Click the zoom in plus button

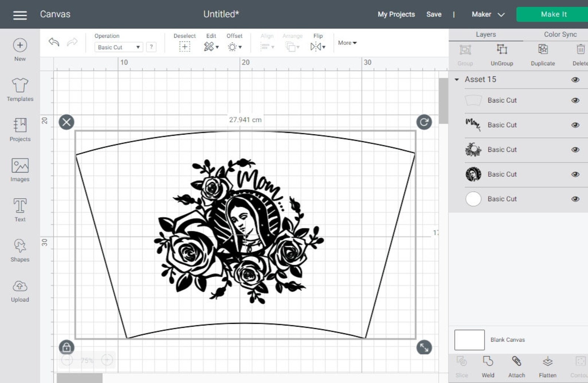point(107,360)
